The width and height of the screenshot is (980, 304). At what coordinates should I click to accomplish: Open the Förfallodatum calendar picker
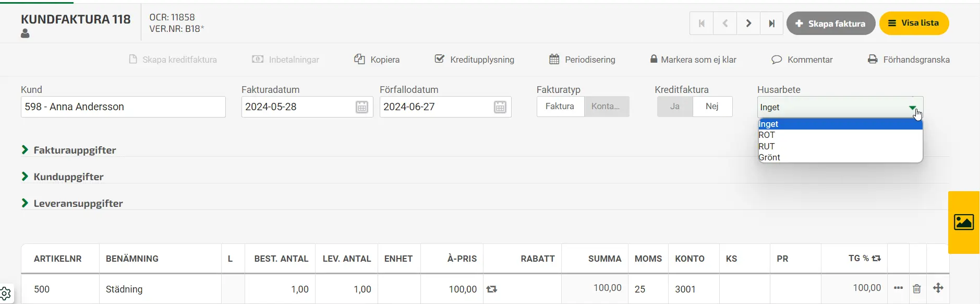(500, 107)
